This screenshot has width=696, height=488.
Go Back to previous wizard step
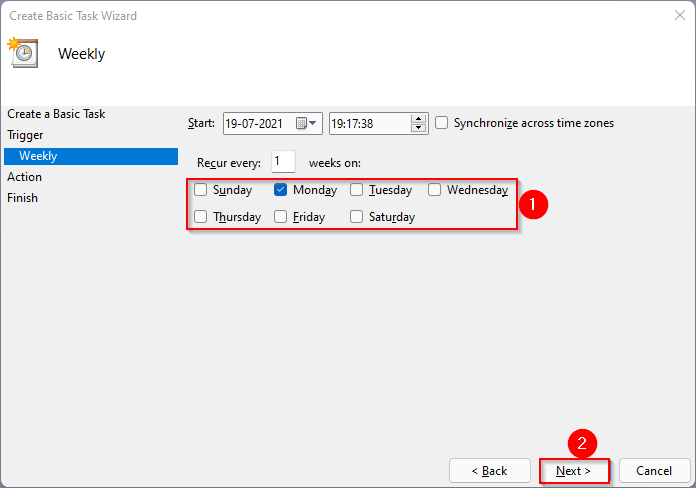pyautogui.click(x=490, y=471)
